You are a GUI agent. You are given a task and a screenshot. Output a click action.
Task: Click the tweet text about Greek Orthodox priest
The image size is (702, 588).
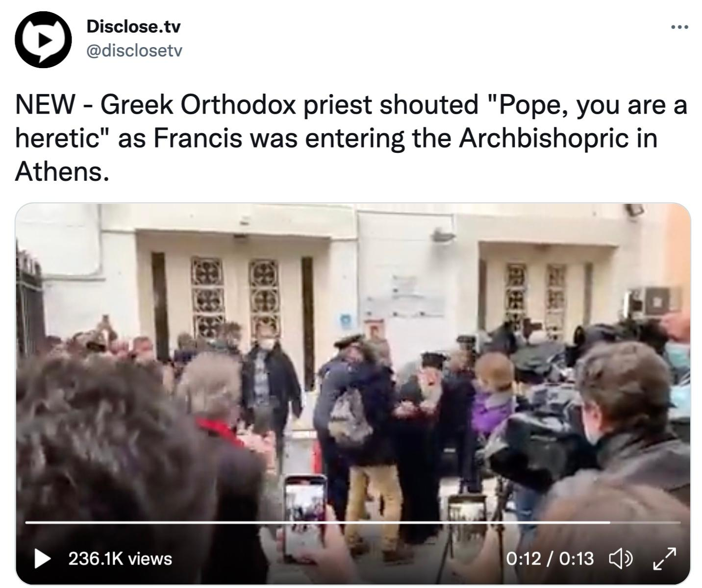coord(351,138)
